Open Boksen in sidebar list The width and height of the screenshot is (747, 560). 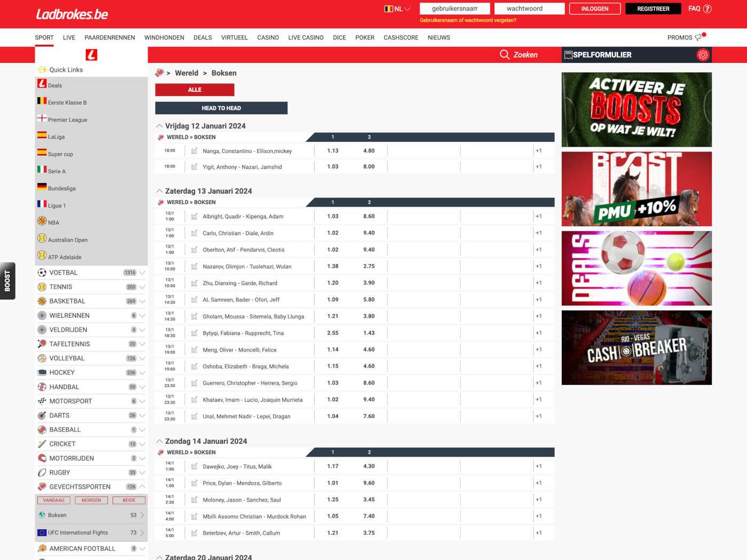click(x=91, y=515)
